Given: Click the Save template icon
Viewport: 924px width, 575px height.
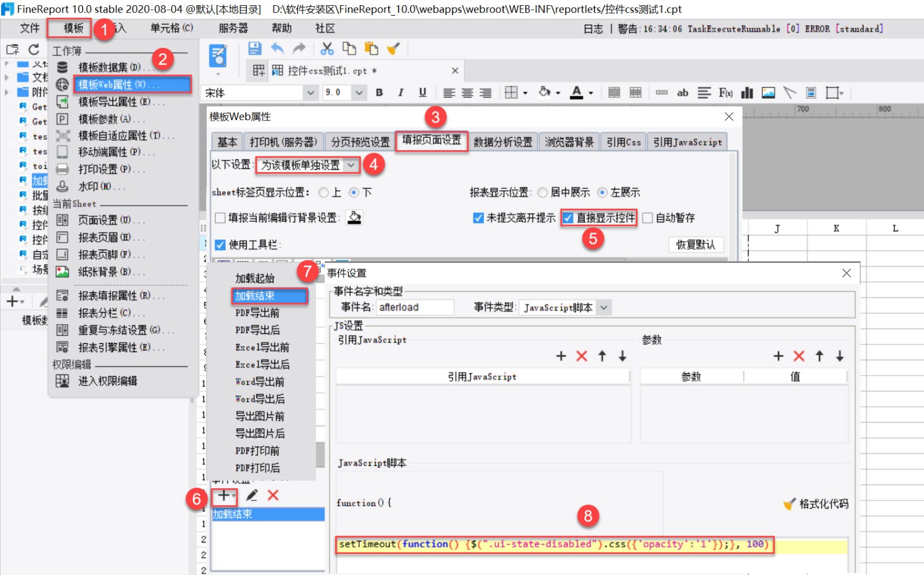Looking at the screenshot, I should [x=255, y=49].
